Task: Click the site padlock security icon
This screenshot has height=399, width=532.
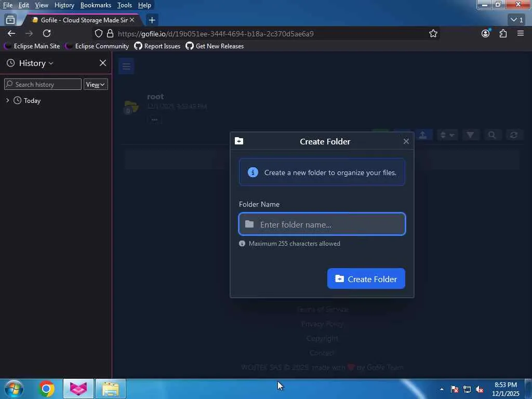Action: click(110, 34)
